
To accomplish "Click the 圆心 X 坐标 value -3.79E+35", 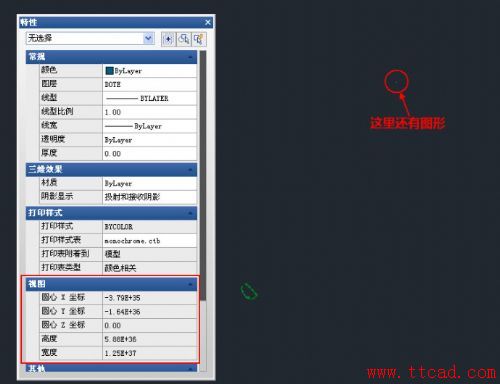I will pyautogui.click(x=149, y=298).
